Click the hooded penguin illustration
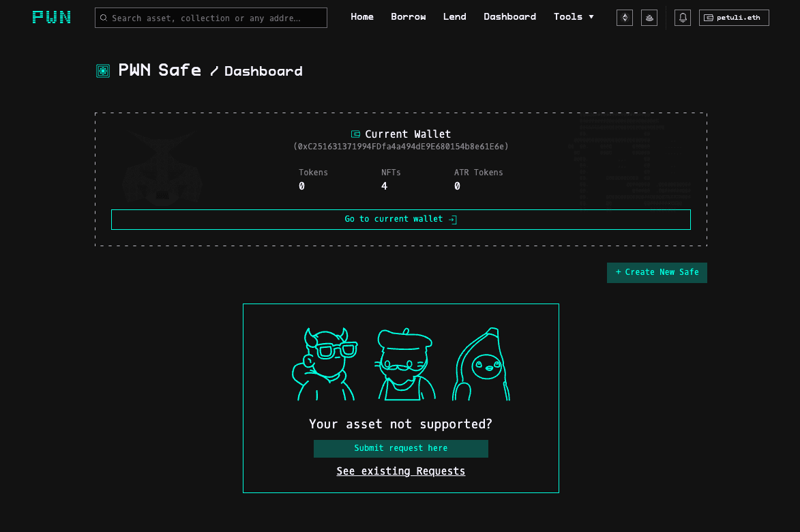 [481, 364]
